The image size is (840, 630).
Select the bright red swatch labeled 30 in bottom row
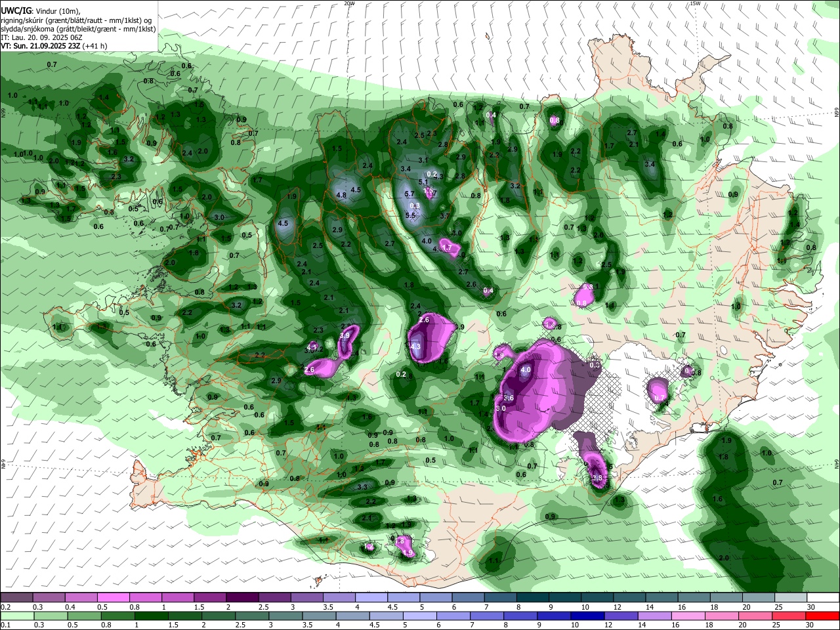click(822, 616)
